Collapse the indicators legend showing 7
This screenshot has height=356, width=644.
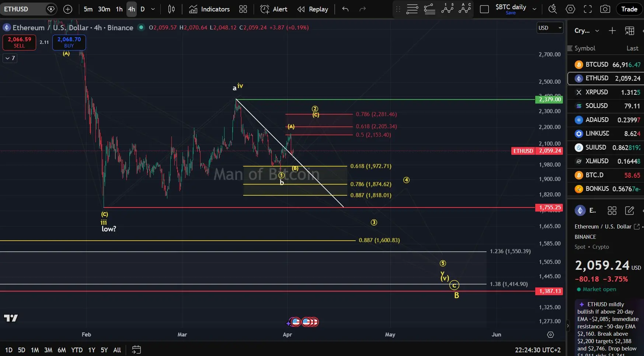pos(10,58)
